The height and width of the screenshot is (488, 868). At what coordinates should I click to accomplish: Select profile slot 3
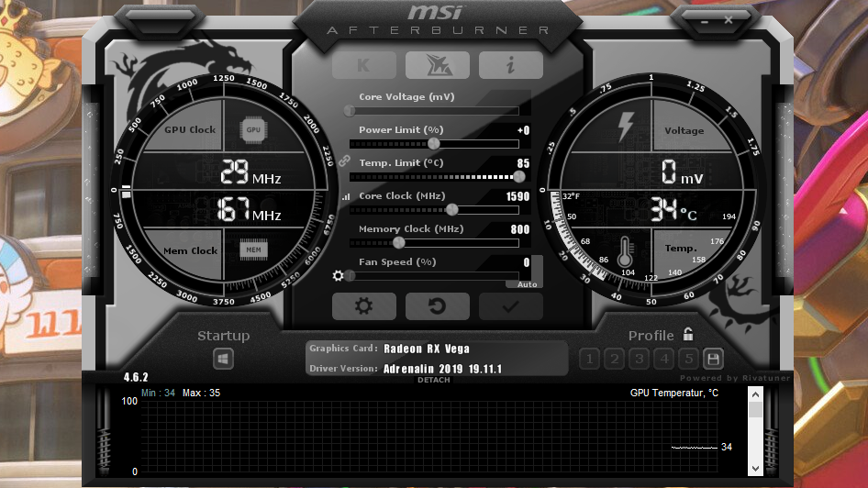[x=640, y=359]
